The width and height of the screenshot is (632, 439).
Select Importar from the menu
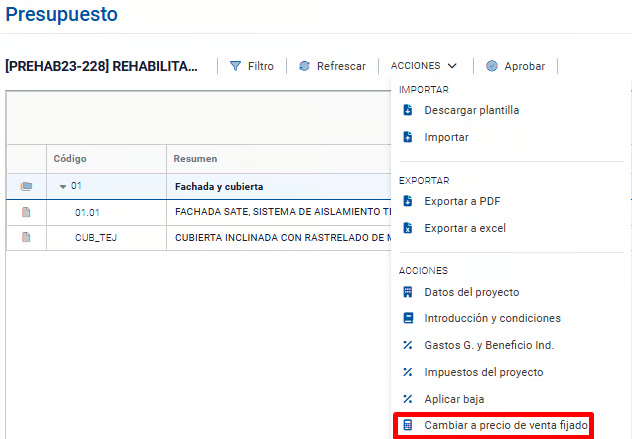click(446, 137)
